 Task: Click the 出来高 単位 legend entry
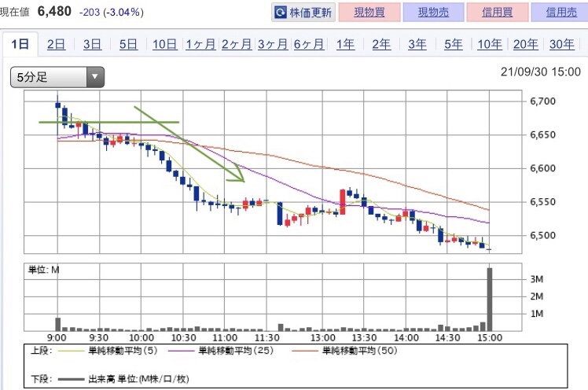123,379
